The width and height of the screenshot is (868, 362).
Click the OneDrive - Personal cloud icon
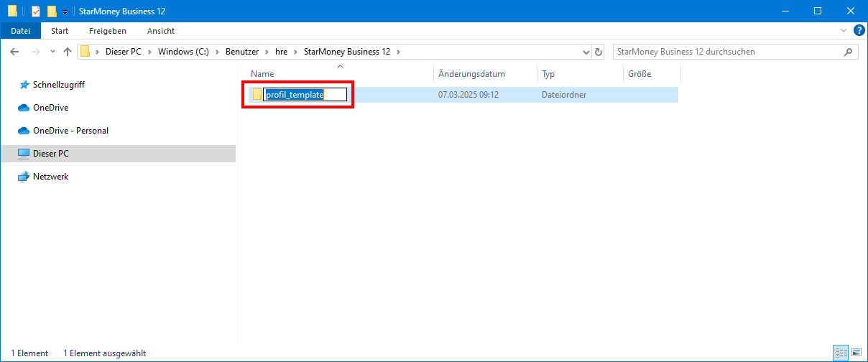tap(24, 131)
